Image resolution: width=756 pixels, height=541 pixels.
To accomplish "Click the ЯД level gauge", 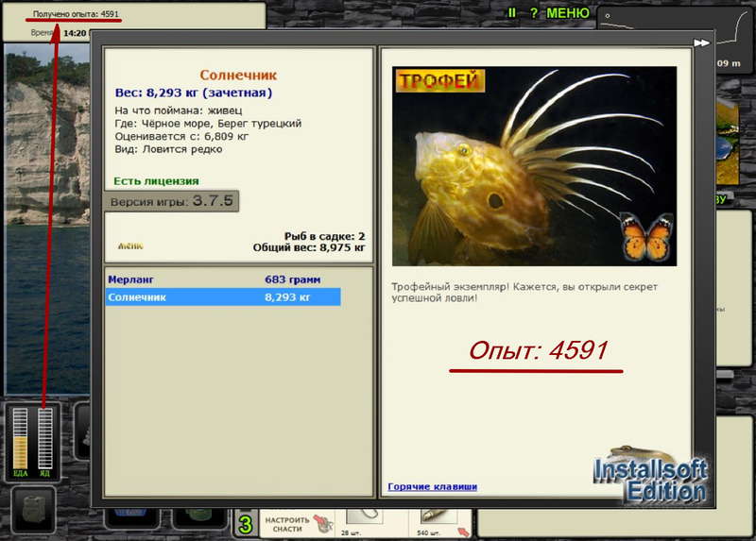I will [44, 441].
